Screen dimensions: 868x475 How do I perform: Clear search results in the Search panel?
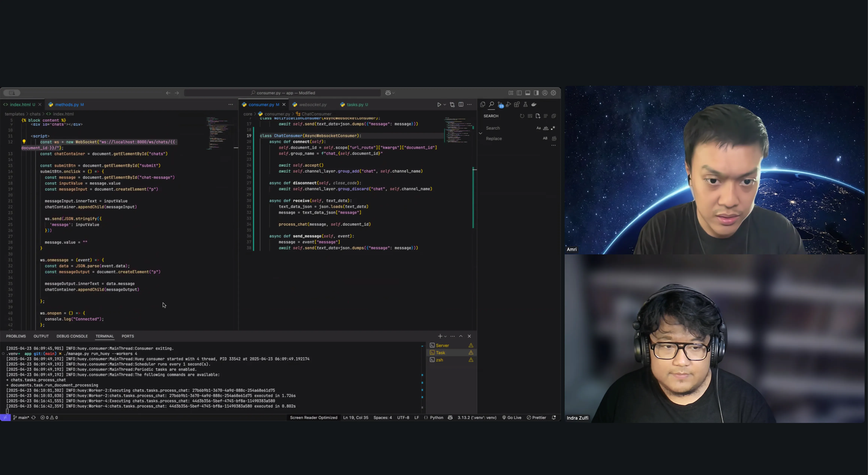[530, 116]
